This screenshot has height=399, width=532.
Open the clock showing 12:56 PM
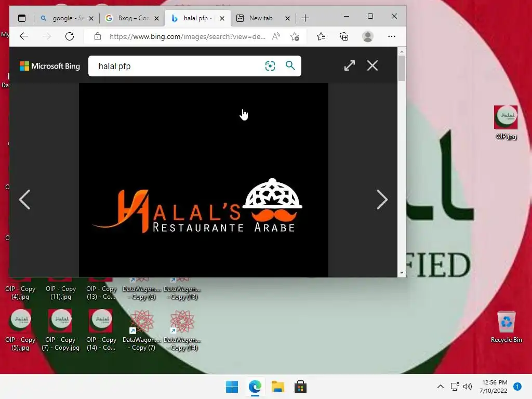[494, 387]
